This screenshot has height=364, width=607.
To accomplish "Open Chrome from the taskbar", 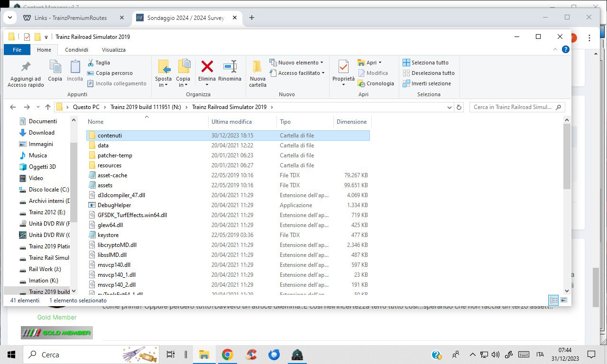I will (227, 355).
